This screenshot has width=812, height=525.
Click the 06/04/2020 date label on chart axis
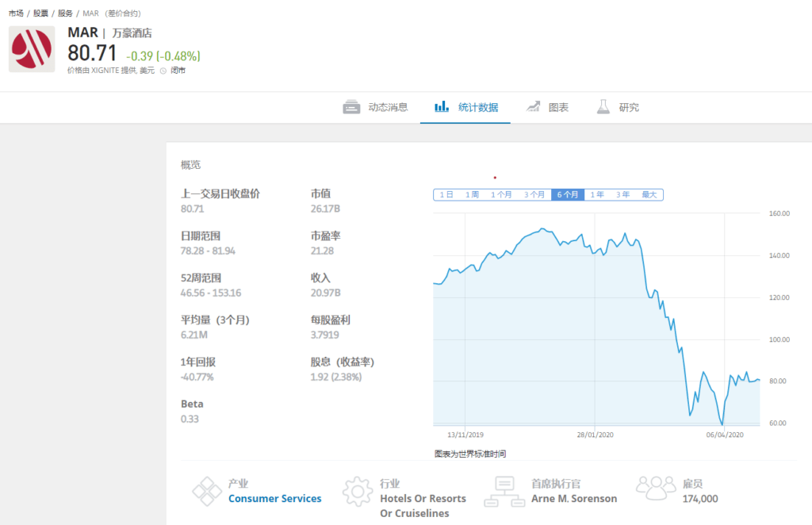tap(725, 435)
